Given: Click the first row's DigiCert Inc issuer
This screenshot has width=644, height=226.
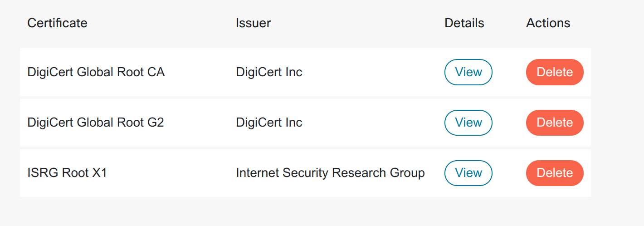Looking at the screenshot, I should click(x=269, y=72).
